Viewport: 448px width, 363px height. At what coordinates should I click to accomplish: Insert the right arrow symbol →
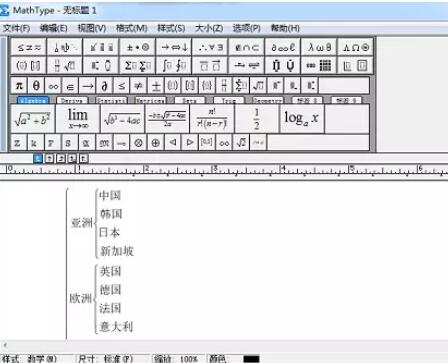point(88,86)
